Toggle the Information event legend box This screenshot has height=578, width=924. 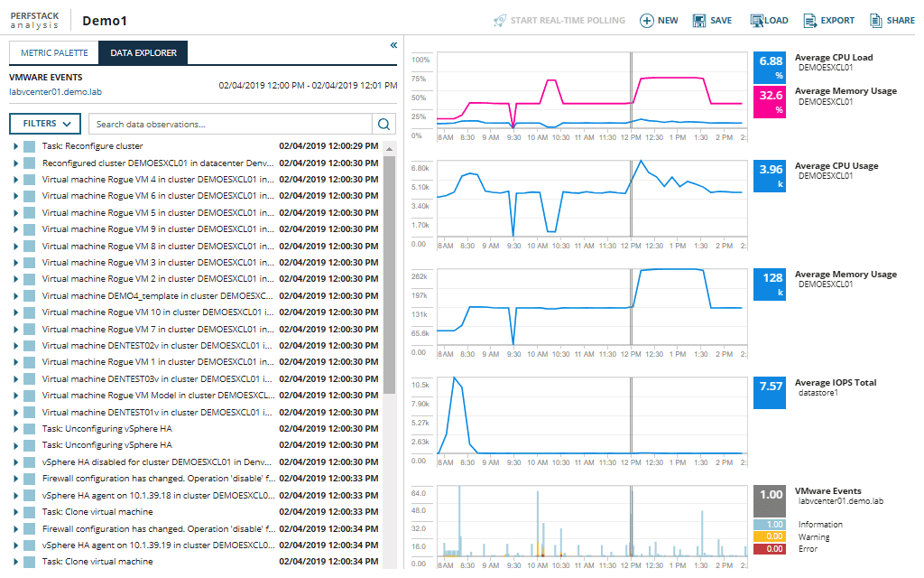[x=771, y=525]
